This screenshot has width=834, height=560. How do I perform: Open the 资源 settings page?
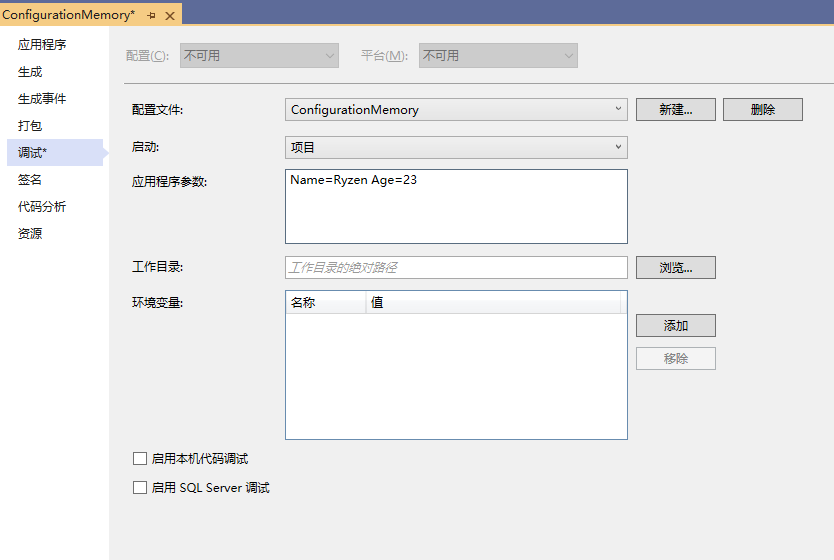click(x=30, y=234)
